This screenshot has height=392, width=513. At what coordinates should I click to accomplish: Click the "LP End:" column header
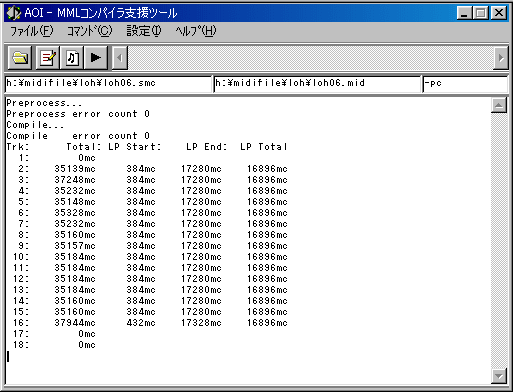click(207, 147)
